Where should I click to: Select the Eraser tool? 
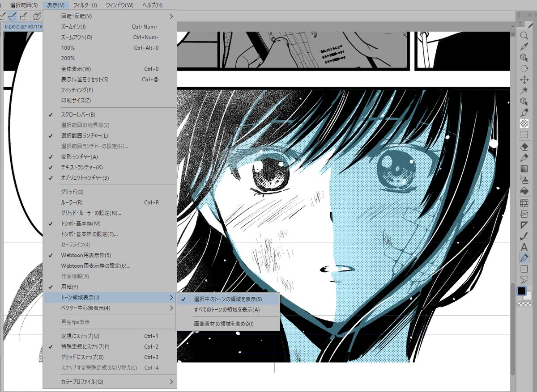pos(524,147)
